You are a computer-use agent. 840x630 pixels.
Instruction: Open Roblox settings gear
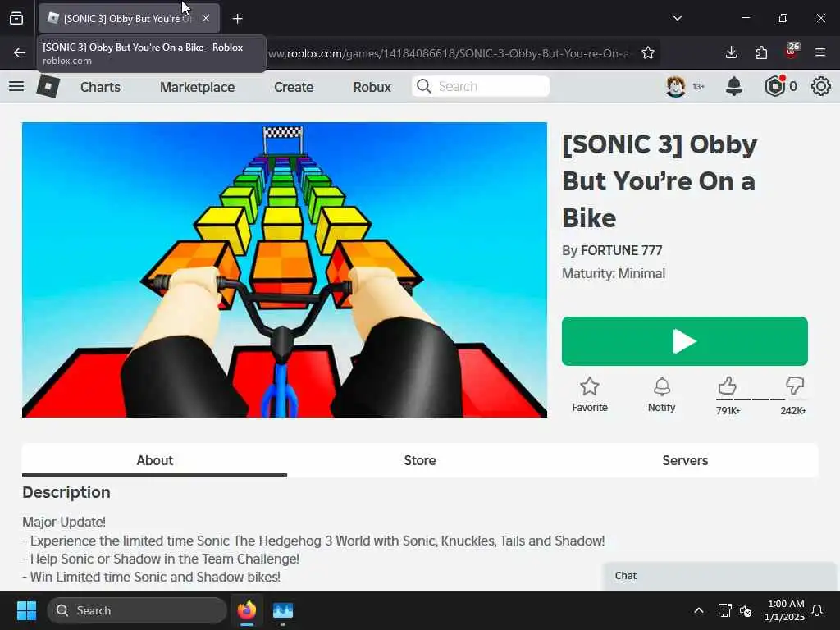pyautogui.click(x=820, y=86)
